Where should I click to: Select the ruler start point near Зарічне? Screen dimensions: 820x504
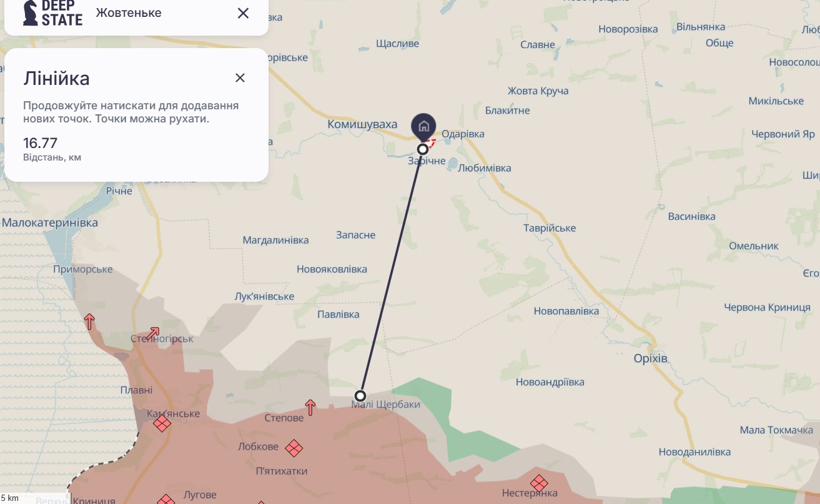coord(423,149)
